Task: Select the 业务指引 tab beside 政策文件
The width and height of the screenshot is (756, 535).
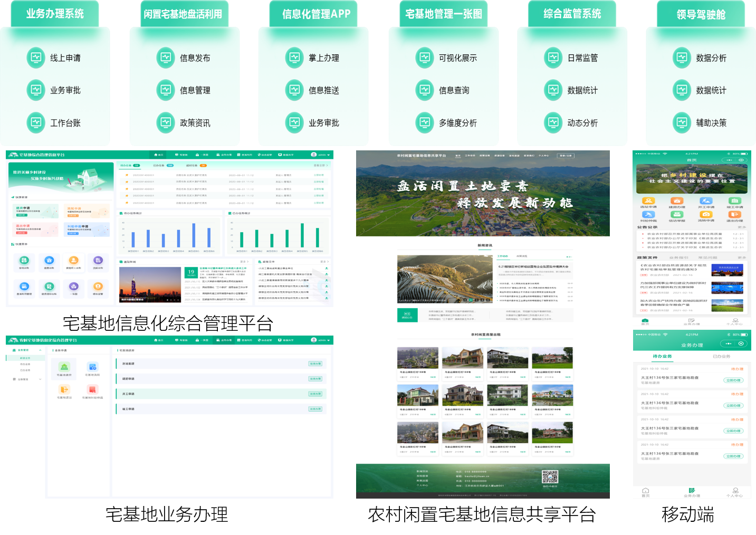Action: 678,257
